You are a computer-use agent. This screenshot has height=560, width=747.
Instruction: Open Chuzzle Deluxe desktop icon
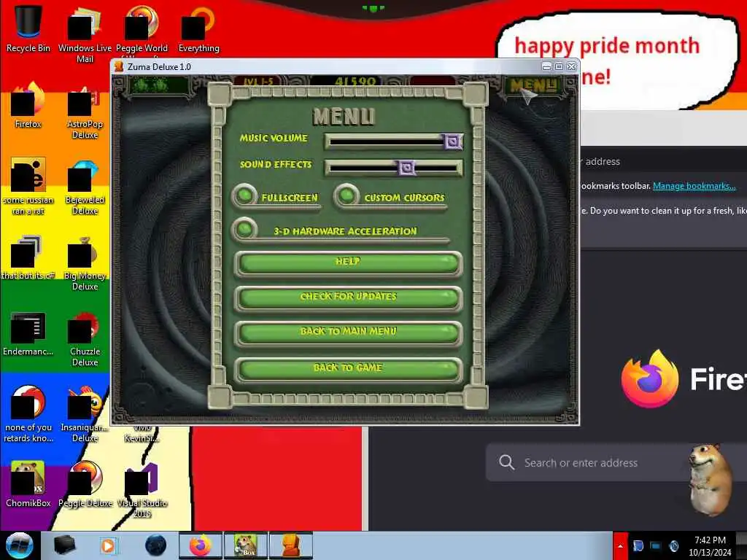(x=85, y=338)
